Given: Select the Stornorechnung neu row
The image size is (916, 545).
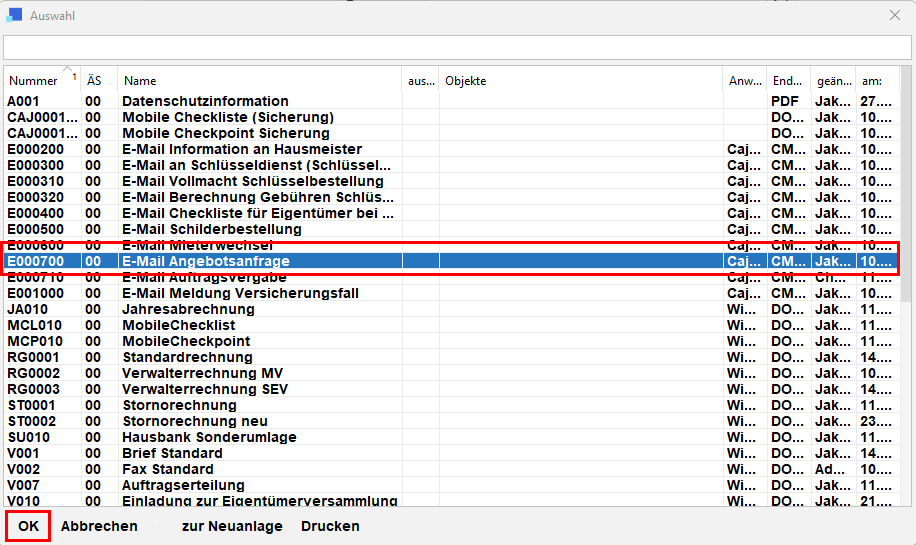Looking at the screenshot, I should tap(194, 421).
